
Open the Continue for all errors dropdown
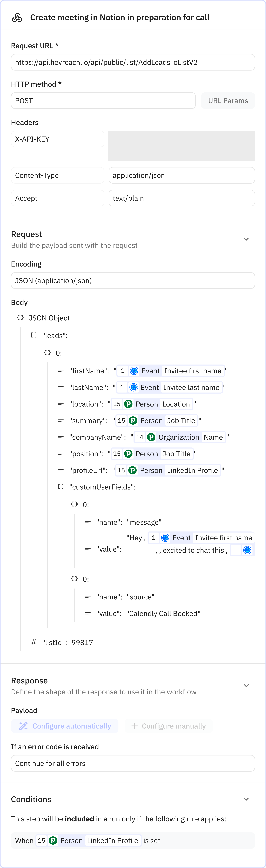pyautogui.click(x=133, y=763)
